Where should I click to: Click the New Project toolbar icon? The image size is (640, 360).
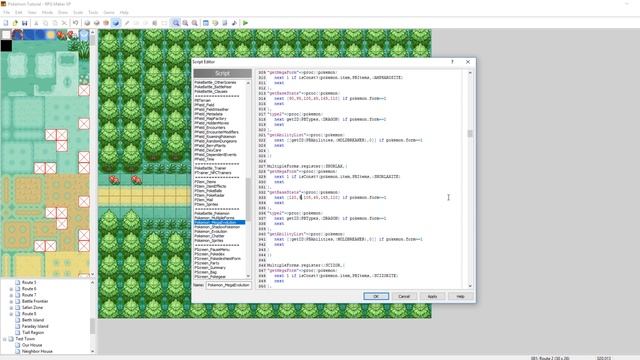(x=6, y=23)
